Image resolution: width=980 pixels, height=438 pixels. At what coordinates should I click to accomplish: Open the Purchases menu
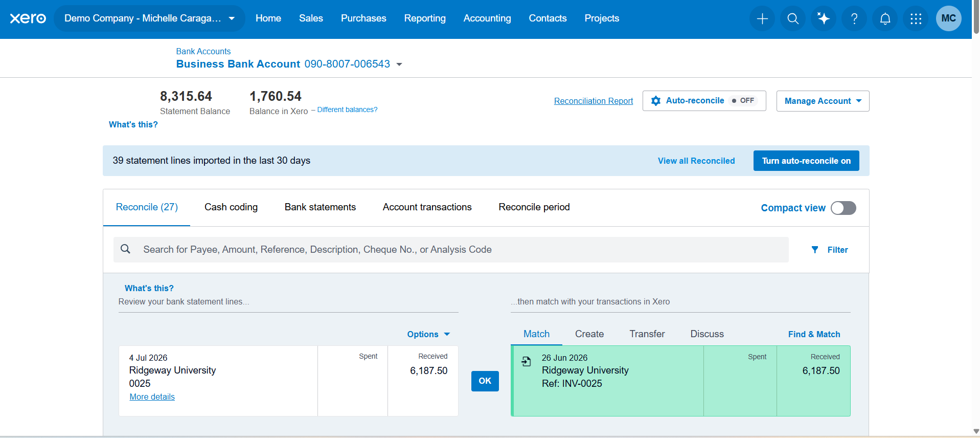[x=363, y=18]
